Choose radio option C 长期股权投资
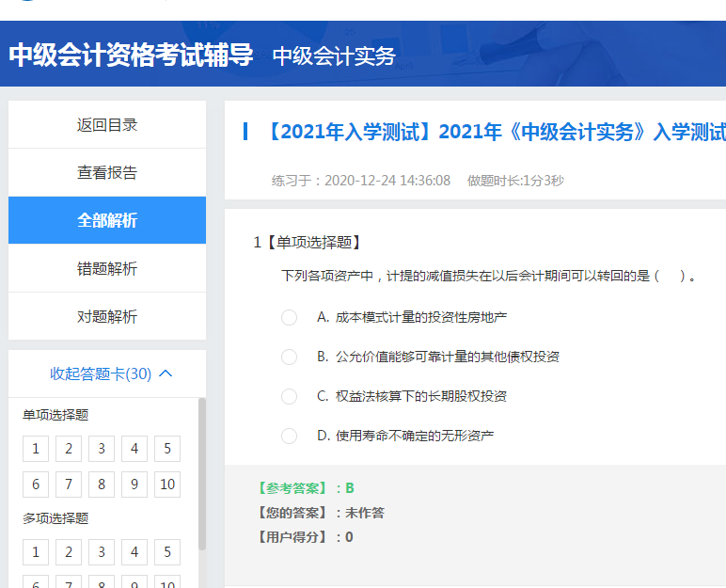 tap(289, 396)
